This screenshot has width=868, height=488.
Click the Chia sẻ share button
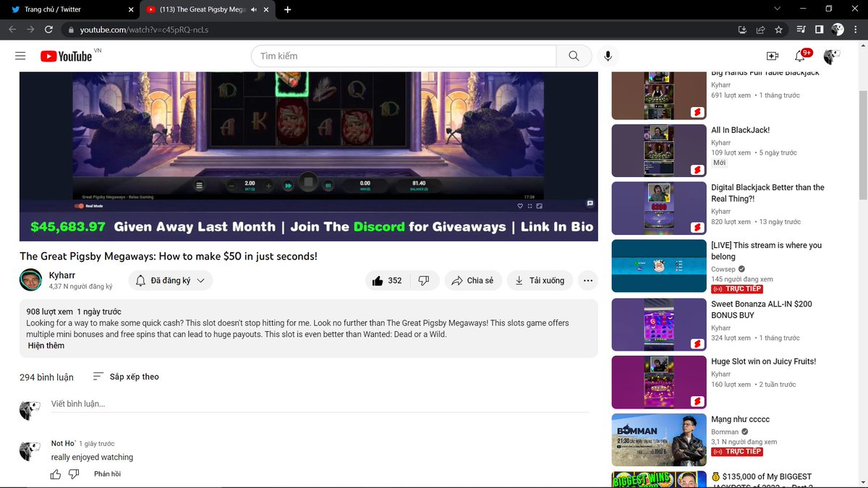[x=472, y=281]
